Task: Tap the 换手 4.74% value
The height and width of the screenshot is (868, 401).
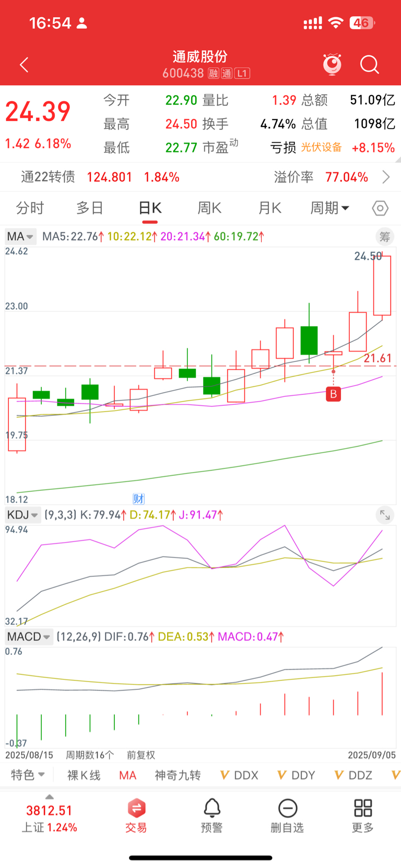Action: [278, 124]
